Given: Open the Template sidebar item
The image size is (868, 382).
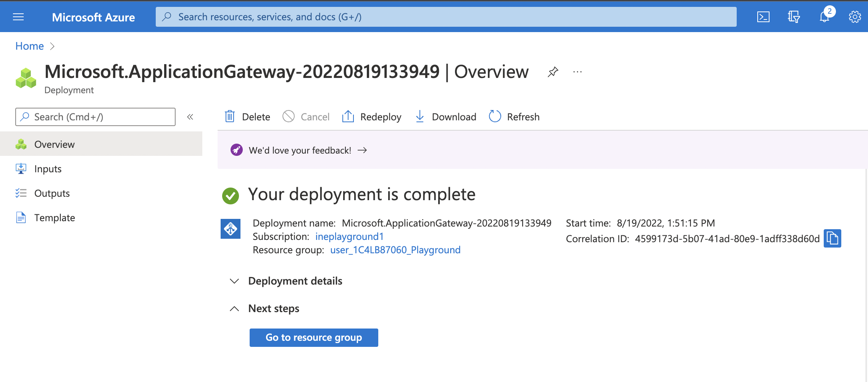Looking at the screenshot, I should click(x=55, y=218).
